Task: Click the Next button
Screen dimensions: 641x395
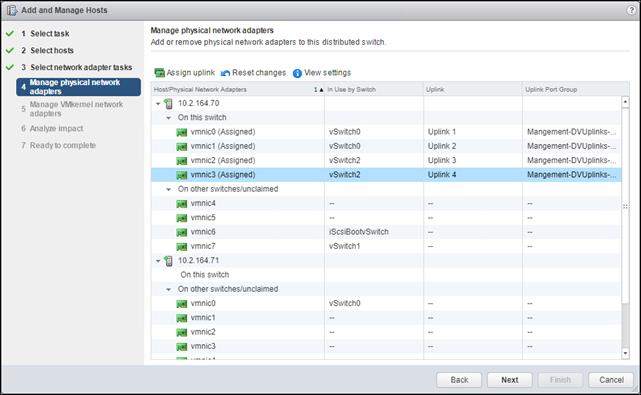Action: click(x=509, y=380)
